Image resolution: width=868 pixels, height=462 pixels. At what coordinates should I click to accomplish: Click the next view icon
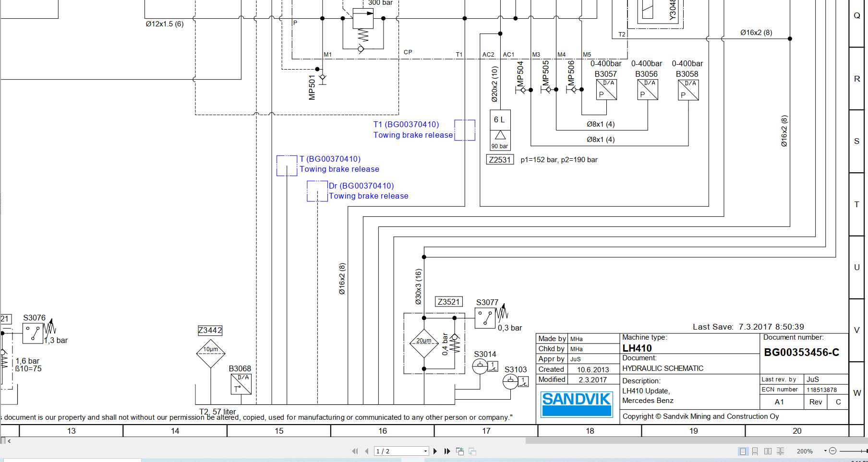point(472,451)
